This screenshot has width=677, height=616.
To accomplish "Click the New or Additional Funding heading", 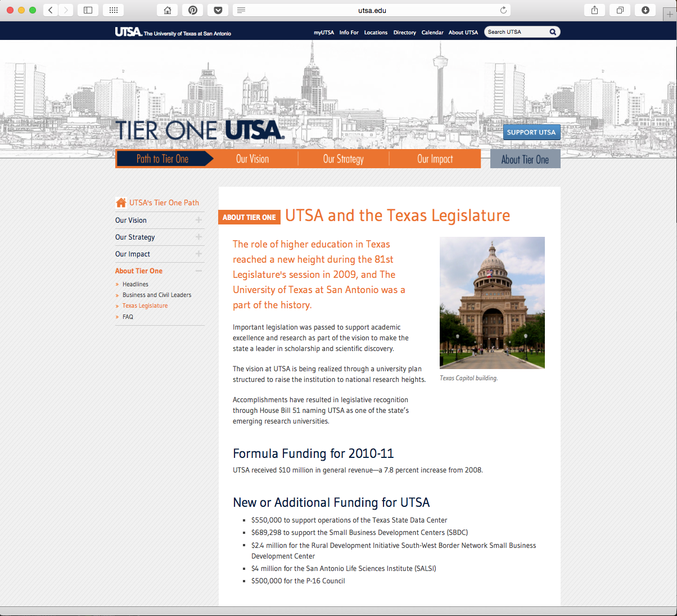I will coord(331,502).
